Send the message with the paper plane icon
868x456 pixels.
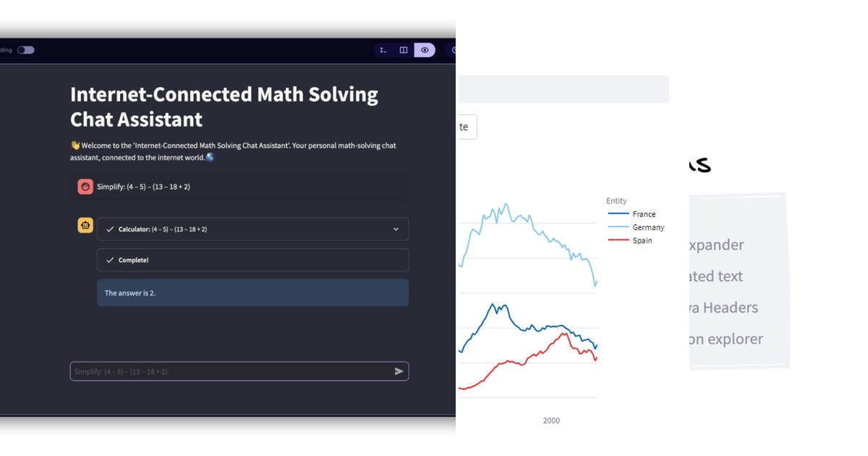[399, 371]
